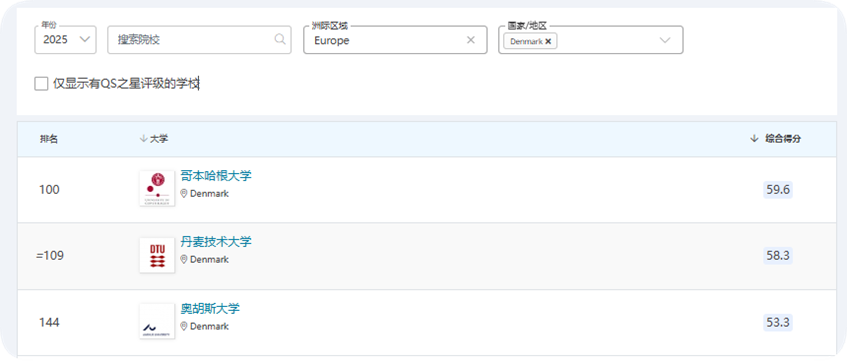Open the year 2025 dropdown
Image resolution: width=847 pixels, height=361 pixels.
tap(65, 39)
